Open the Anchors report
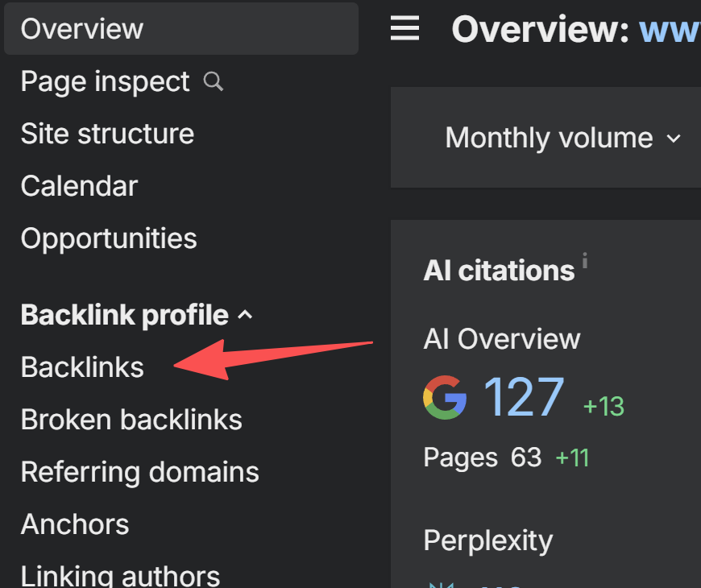 75,524
